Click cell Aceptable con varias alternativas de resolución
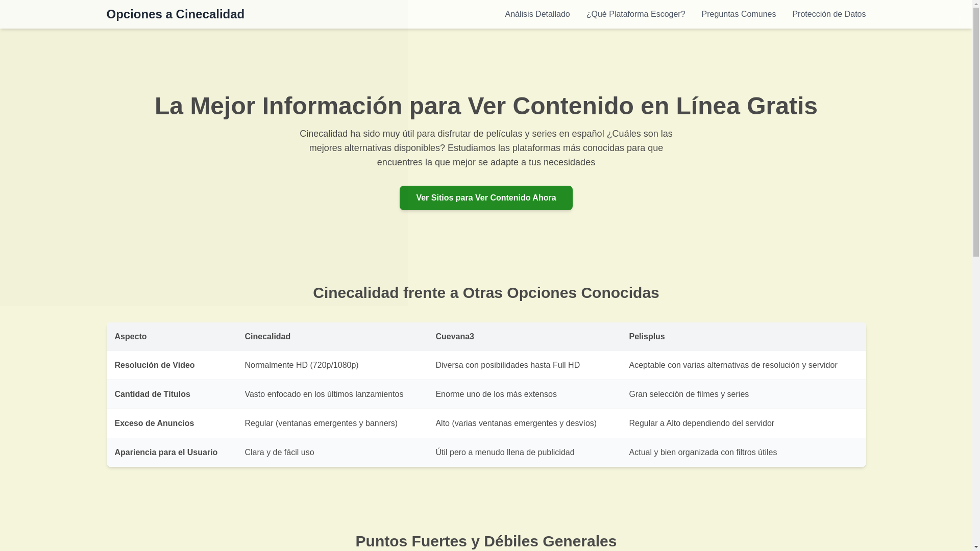Screen dimensions: 980x551 click(743, 365)
